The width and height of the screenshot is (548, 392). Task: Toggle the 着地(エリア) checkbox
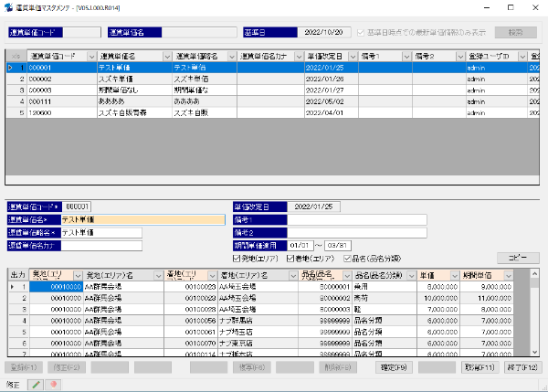(x=290, y=259)
